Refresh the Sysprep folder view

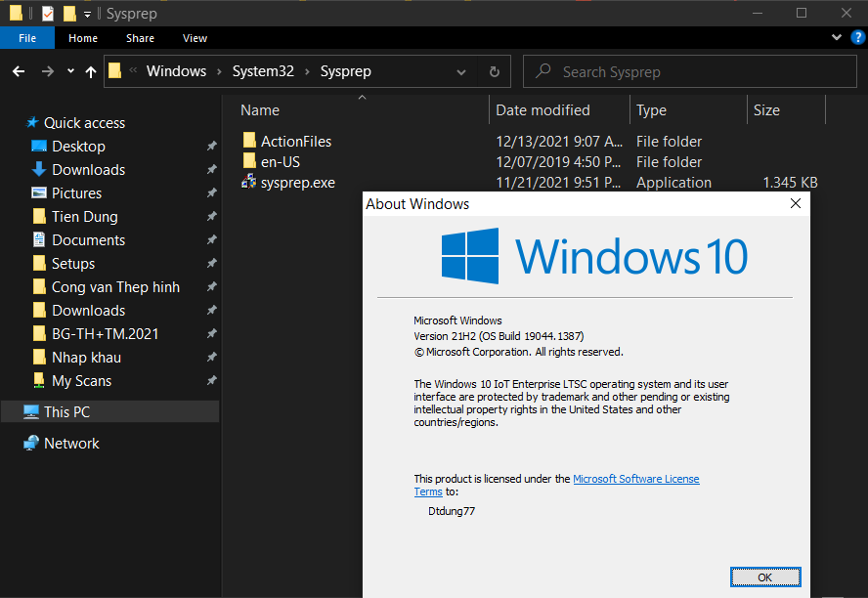tap(495, 71)
